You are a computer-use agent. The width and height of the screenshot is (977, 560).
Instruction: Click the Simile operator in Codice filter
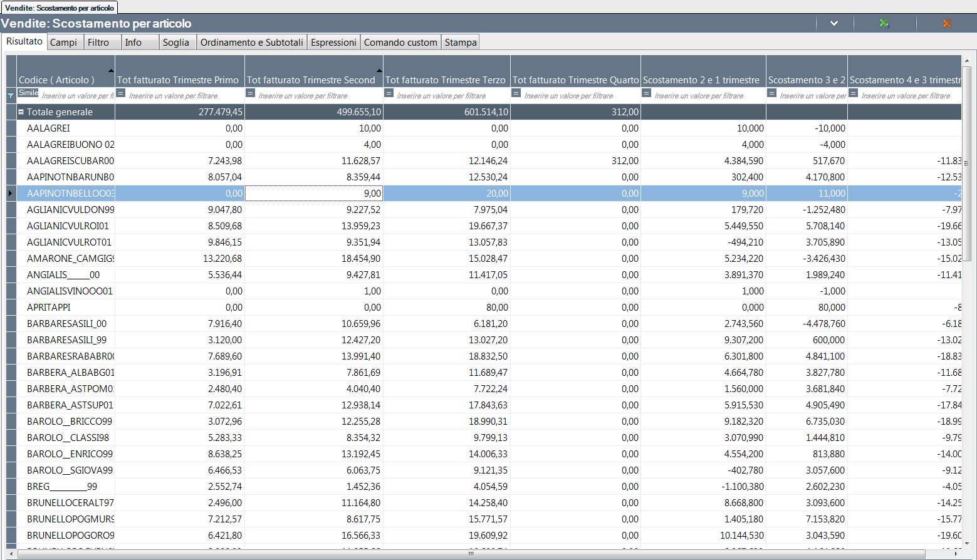click(x=28, y=93)
